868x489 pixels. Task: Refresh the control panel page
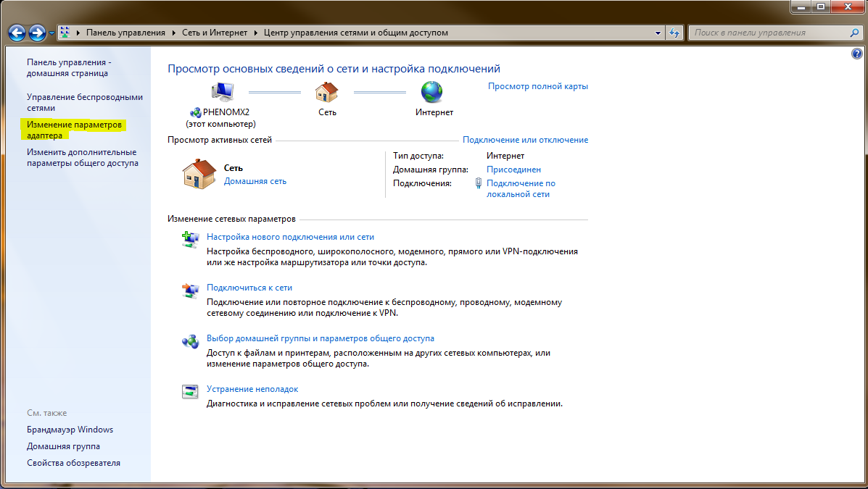pos(675,33)
